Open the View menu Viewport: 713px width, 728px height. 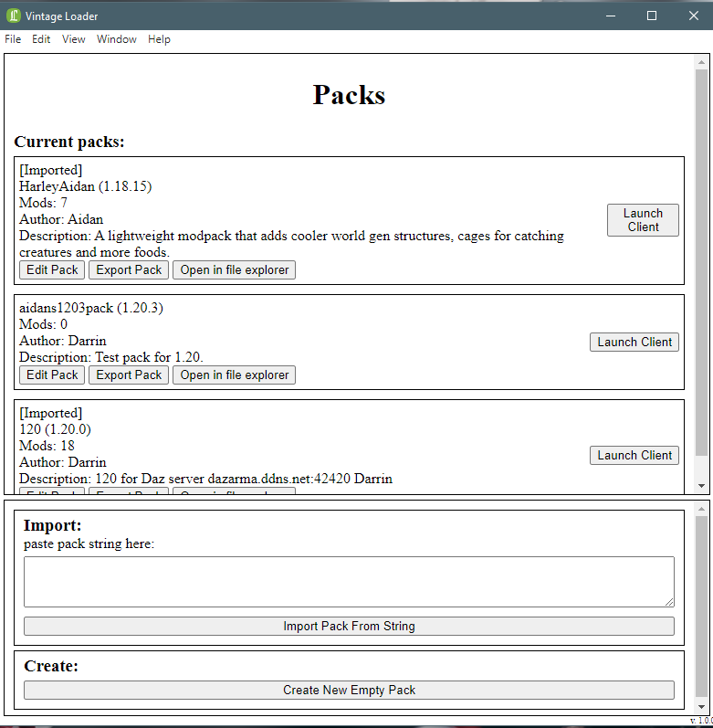pos(73,39)
